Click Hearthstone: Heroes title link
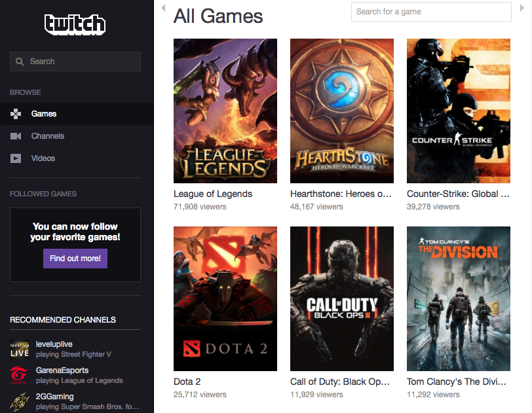The height and width of the screenshot is (413, 532). click(341, 194)
